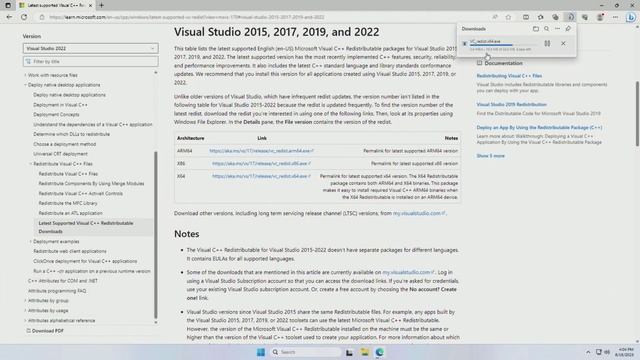Open Redistribute an ATL application article
Viewport: 640px width, 360px height.
click(71, 213)
